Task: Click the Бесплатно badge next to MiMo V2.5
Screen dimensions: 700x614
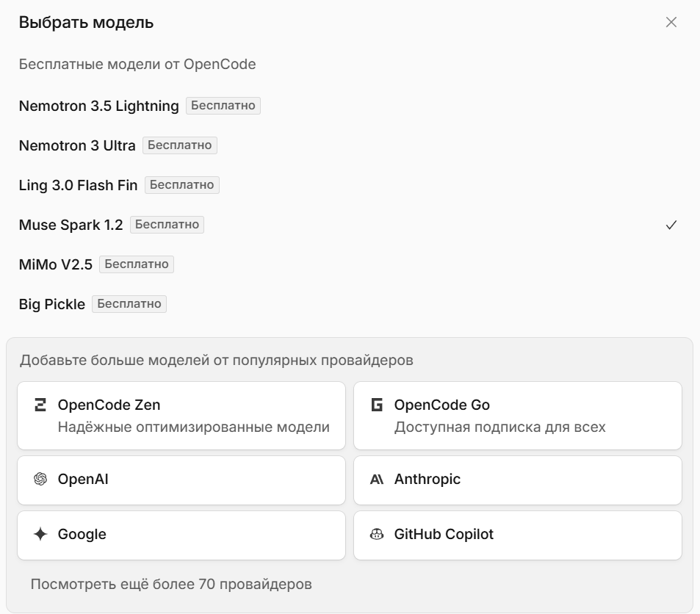Action: click(137, 264)
